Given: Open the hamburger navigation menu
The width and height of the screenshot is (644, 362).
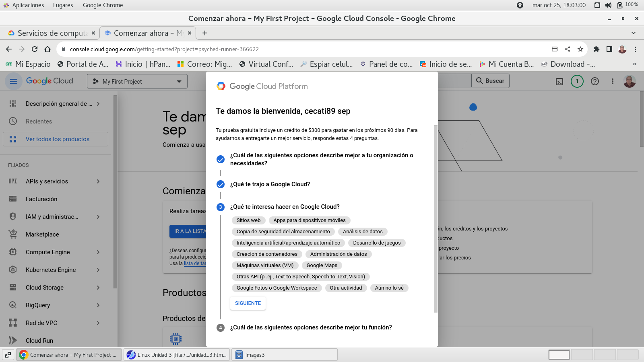Looking at the screenshot, I should [14, 81].
